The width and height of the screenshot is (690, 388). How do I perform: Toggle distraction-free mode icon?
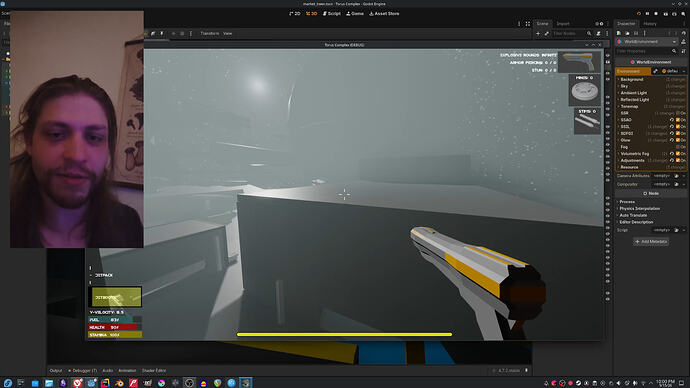[528, 24]
